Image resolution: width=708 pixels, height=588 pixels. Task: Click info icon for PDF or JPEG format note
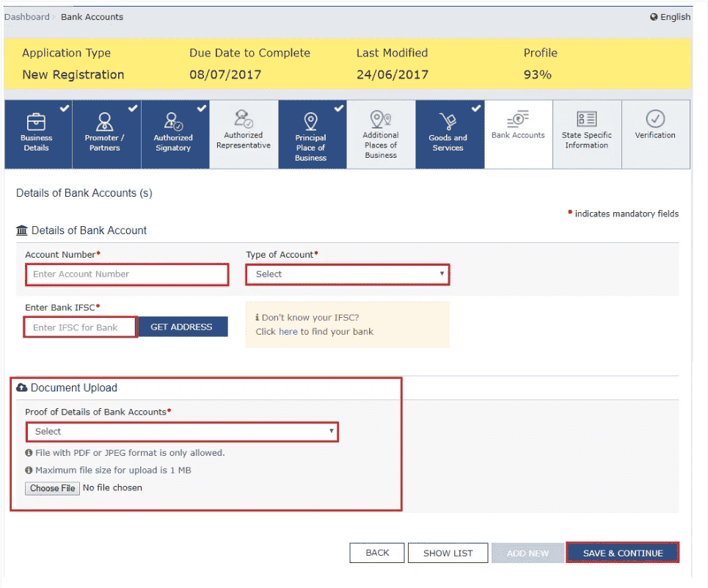click(x=29, y=452)
